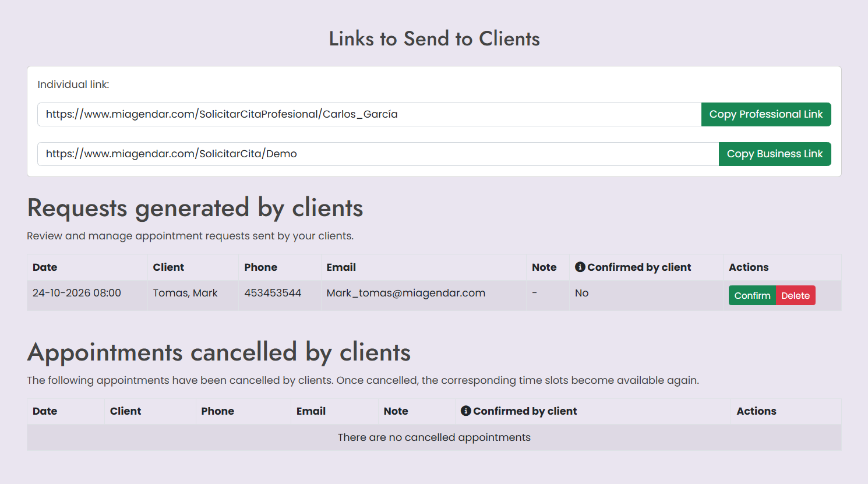Viewport: 868px width, 484px height.
Task: Click phone number 453453544
Action: pos(273,293)
